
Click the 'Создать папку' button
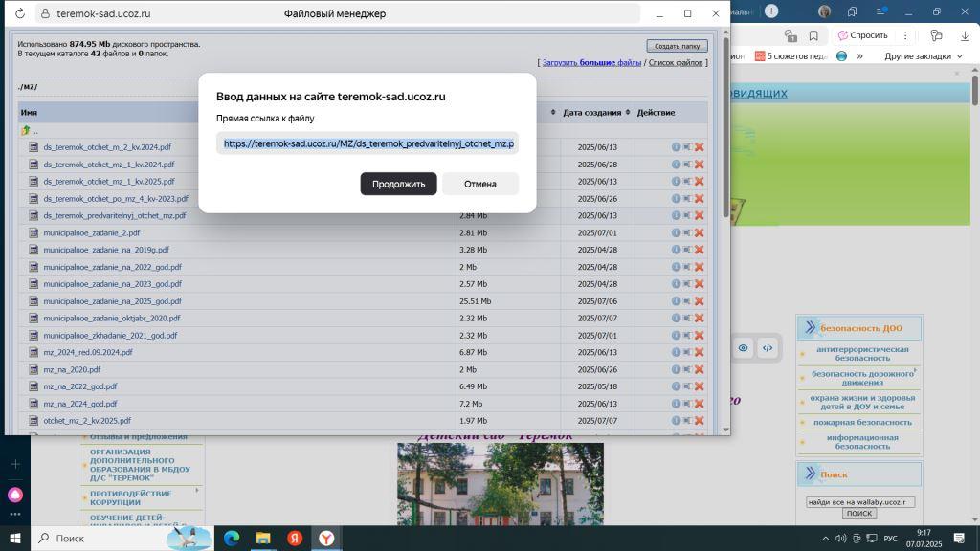coord(677,46)
